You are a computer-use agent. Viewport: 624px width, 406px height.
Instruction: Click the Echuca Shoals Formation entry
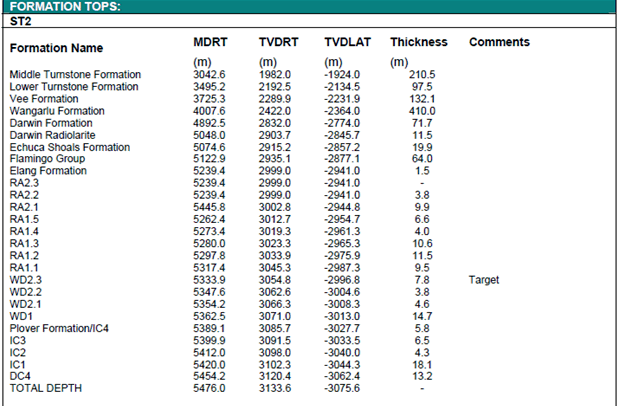pos(69,147)
